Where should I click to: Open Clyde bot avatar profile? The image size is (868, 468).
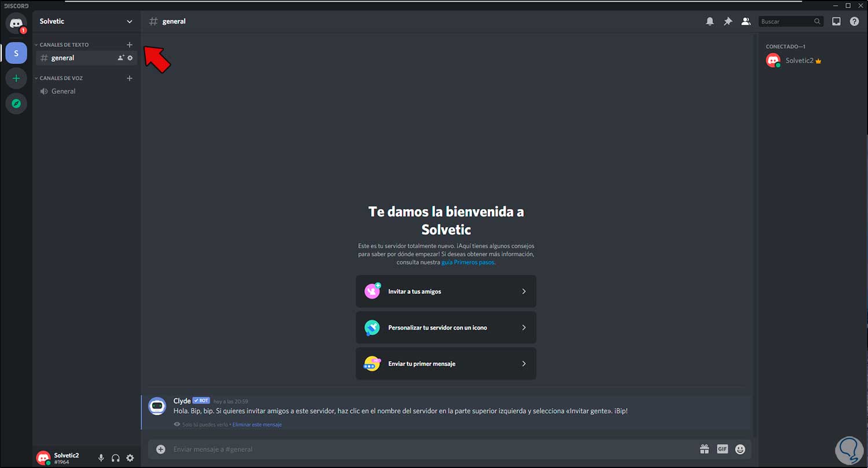(x=157, y=406)
